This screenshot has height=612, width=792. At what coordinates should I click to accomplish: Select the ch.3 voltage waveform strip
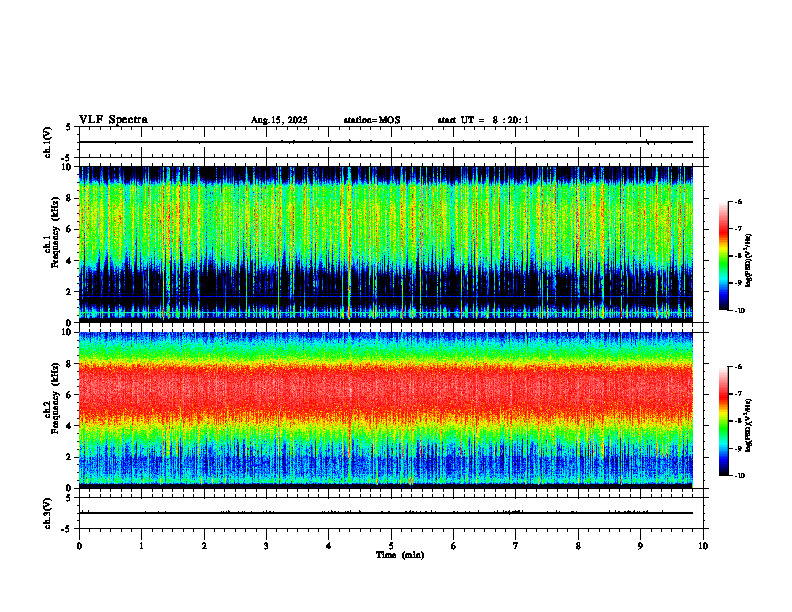391,513
